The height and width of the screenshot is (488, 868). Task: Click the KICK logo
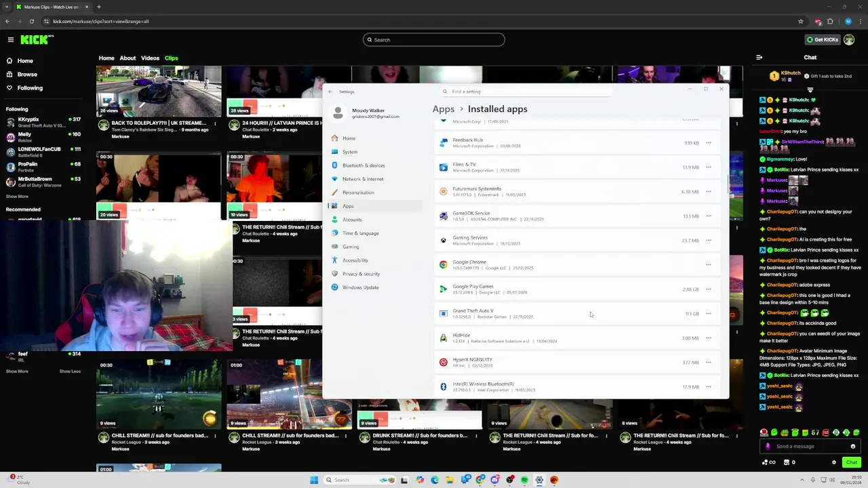coord(34,40)
